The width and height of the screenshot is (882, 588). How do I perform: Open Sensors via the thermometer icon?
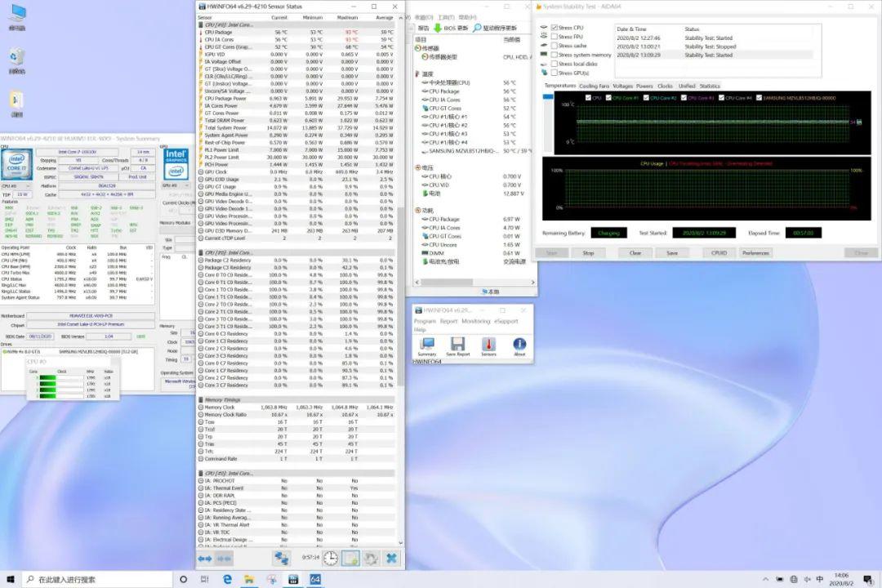[488, 345]
